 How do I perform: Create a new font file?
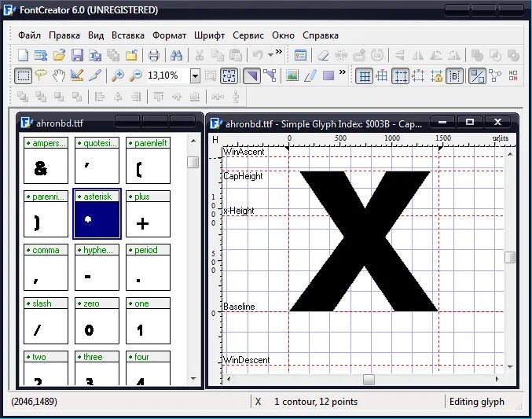[23, 55]
